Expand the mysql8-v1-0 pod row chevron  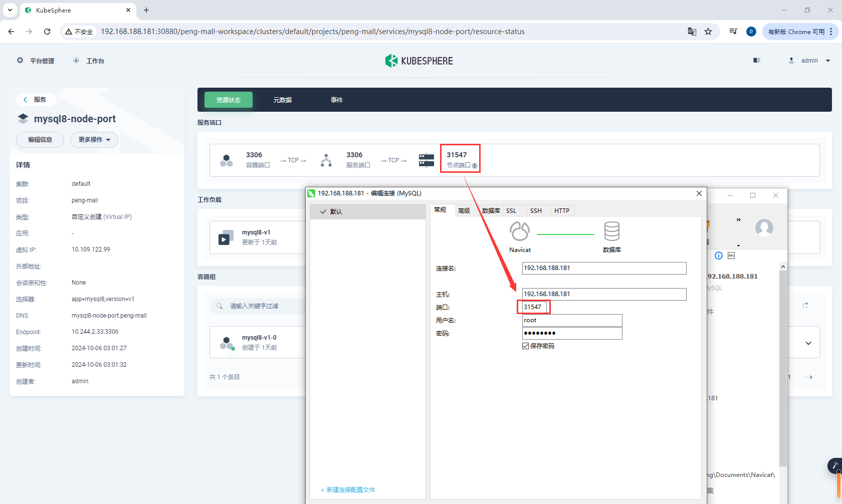click(808, 343)
